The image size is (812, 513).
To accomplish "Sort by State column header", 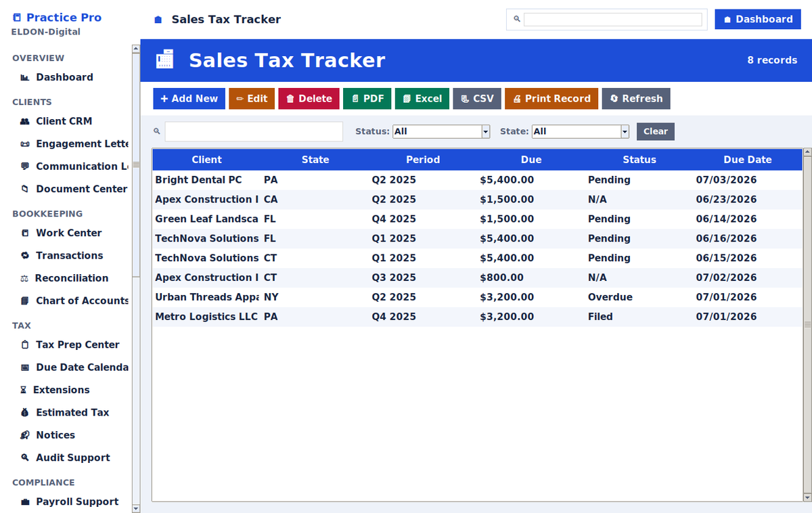I will coord(315,160).
